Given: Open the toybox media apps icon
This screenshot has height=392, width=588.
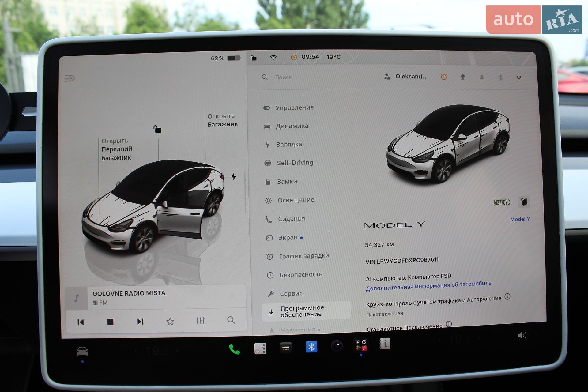Looking at the screenshot, I should (361, 345).
